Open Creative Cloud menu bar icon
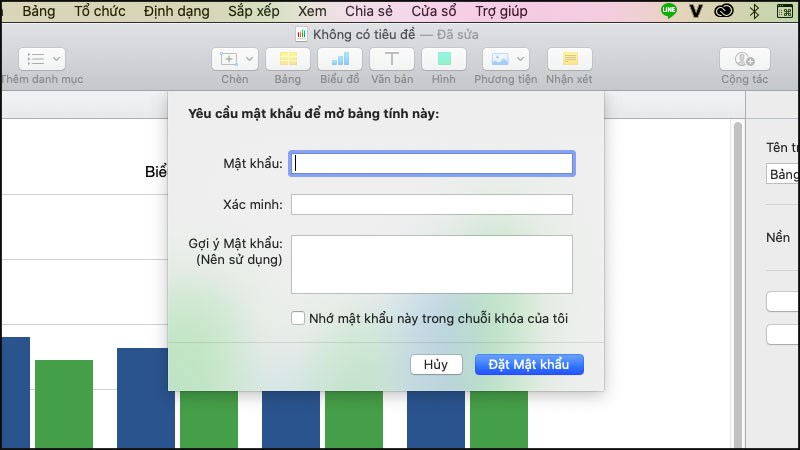Viewport: 800px width, 450px height. pyautogui.click(x=723, y=11)
